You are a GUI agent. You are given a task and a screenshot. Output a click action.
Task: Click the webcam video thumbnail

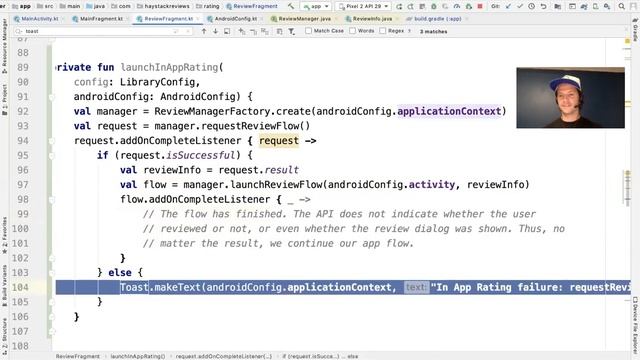570,98
